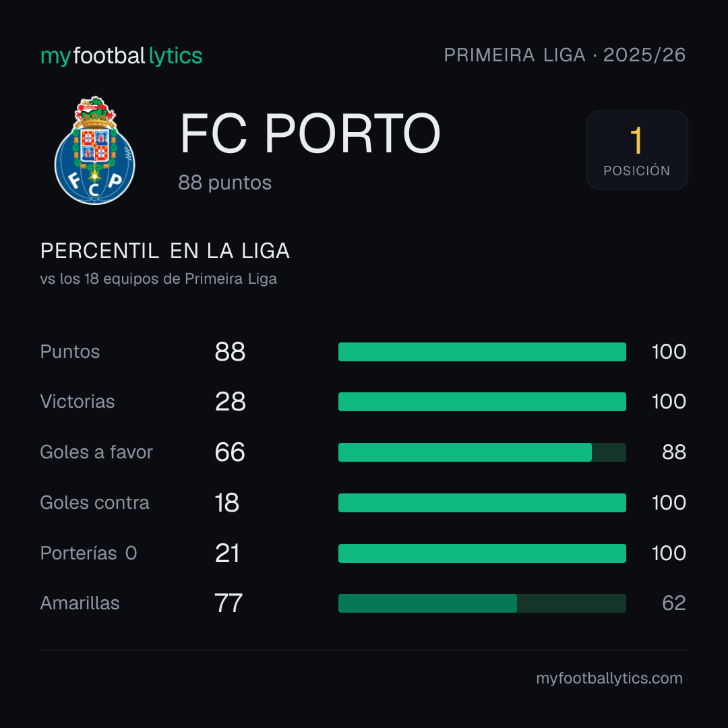
Task: Click the Amarillas percentile number 62
Action: 674,603
